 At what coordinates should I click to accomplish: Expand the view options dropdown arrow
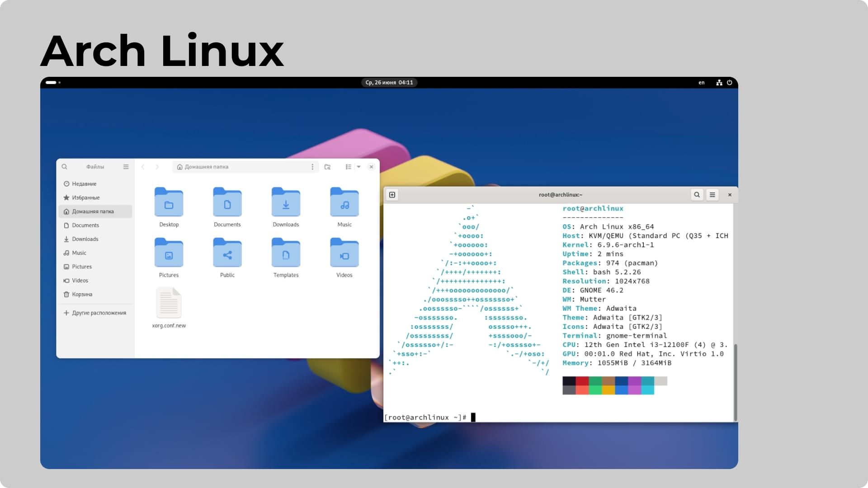pyautogui.click(x=359, y=167)
